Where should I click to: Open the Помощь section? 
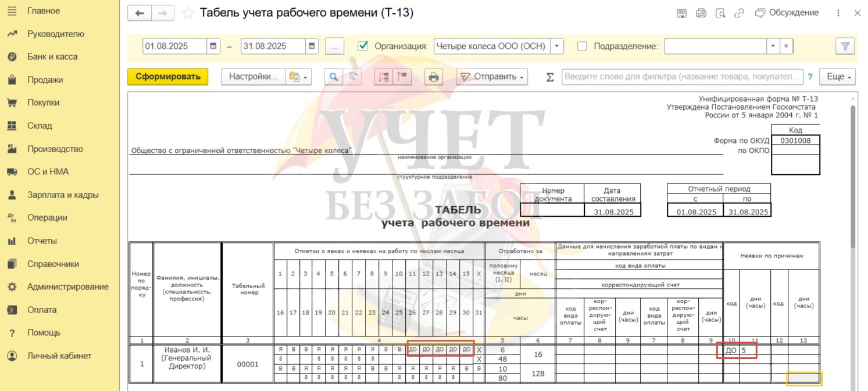44,333
